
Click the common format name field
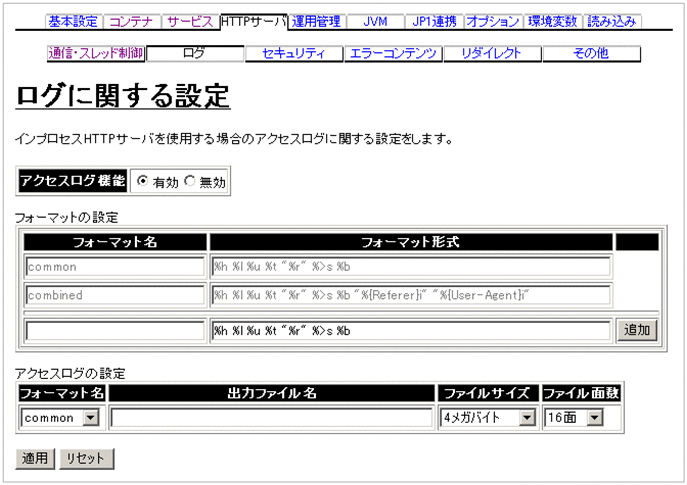point(115,267)
